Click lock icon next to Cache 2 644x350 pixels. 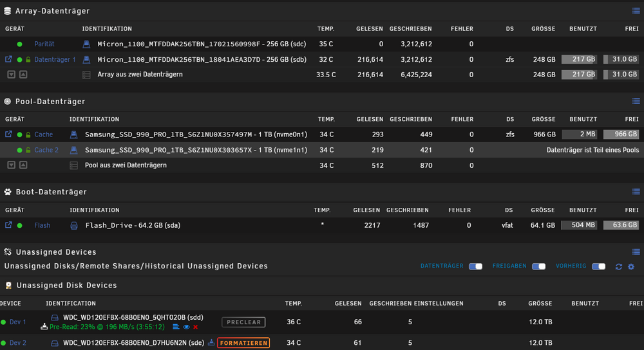point(28,150)
